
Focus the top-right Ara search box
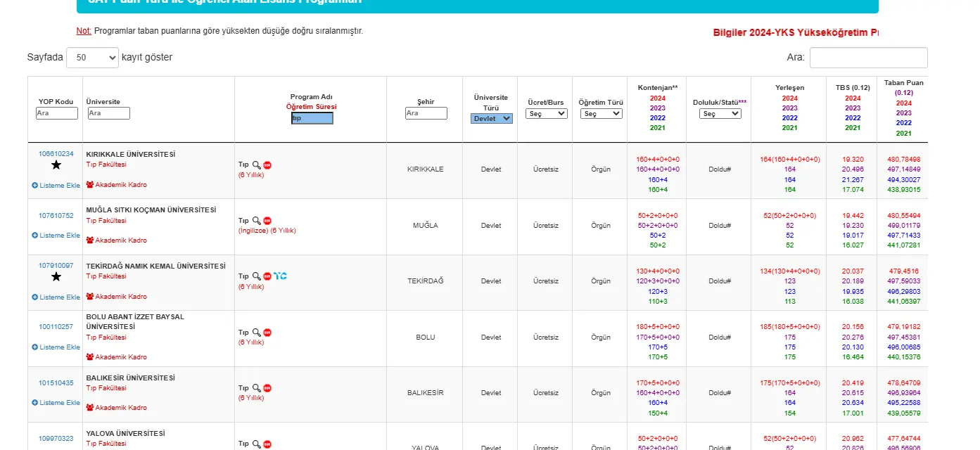[x=869, y=58]
